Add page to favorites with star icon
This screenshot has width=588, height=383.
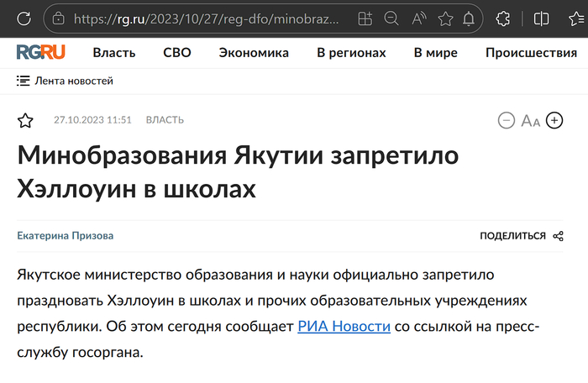[x=445, y=18]
